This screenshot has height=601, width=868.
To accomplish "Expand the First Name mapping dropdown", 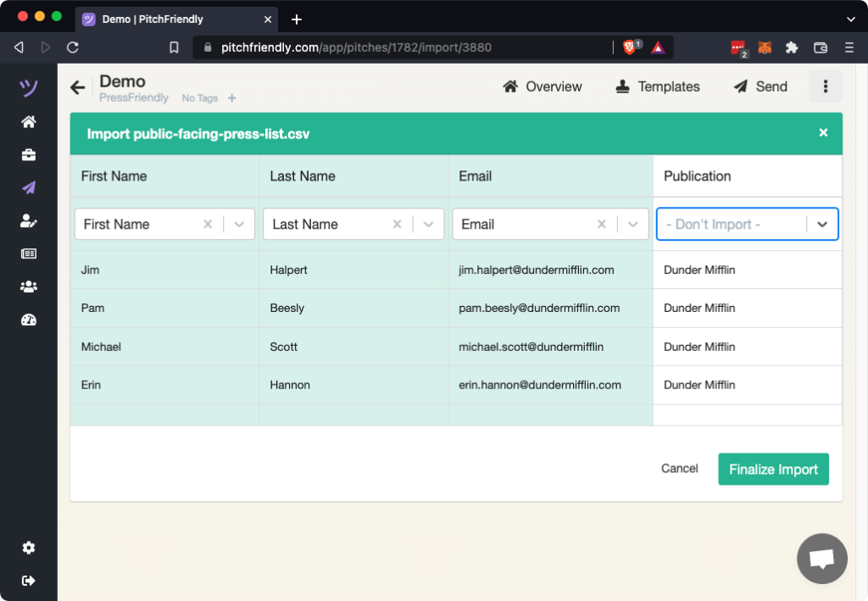I will pyautogui.click(x=239, y=225).
